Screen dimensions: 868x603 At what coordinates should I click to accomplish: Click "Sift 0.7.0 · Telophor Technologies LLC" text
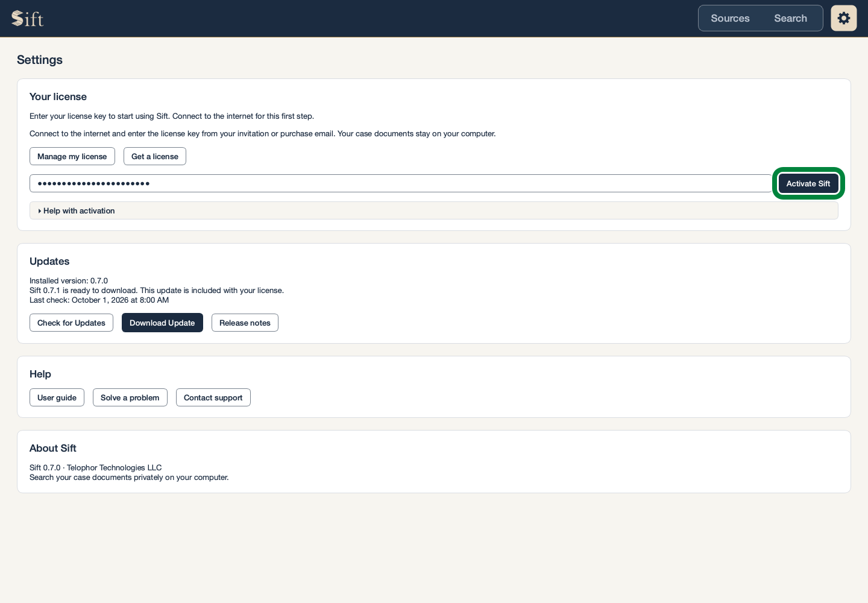pos(96,467)
